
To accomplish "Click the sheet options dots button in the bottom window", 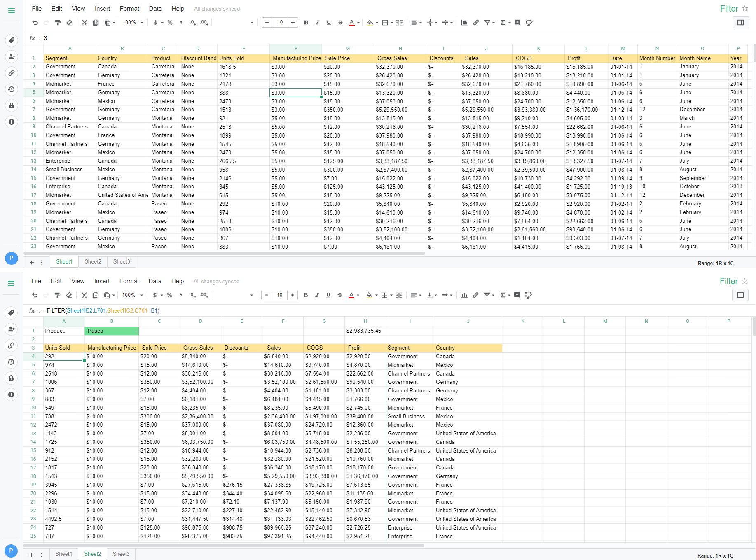I will (41, 555).
